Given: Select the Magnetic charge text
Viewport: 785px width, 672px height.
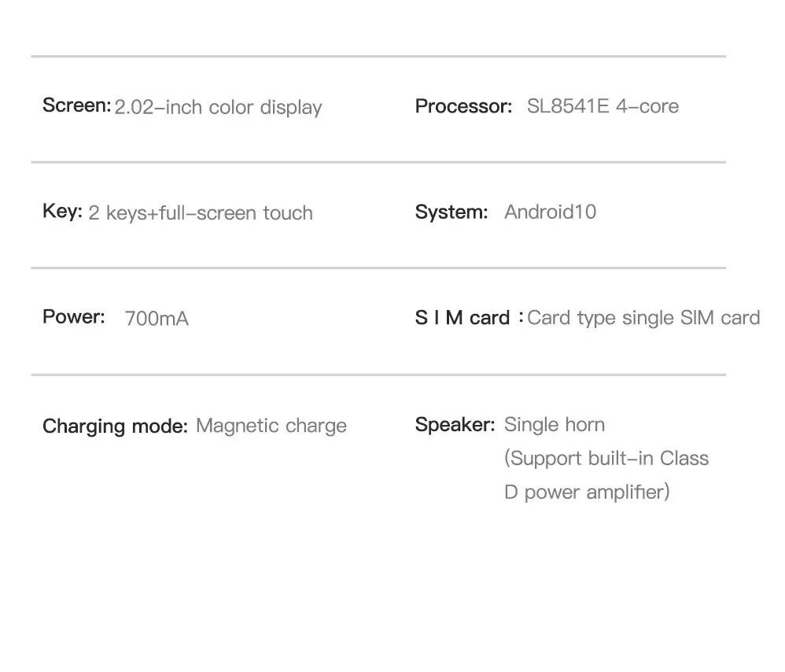Looking at the screenshot, I should [x=271, y=426].
